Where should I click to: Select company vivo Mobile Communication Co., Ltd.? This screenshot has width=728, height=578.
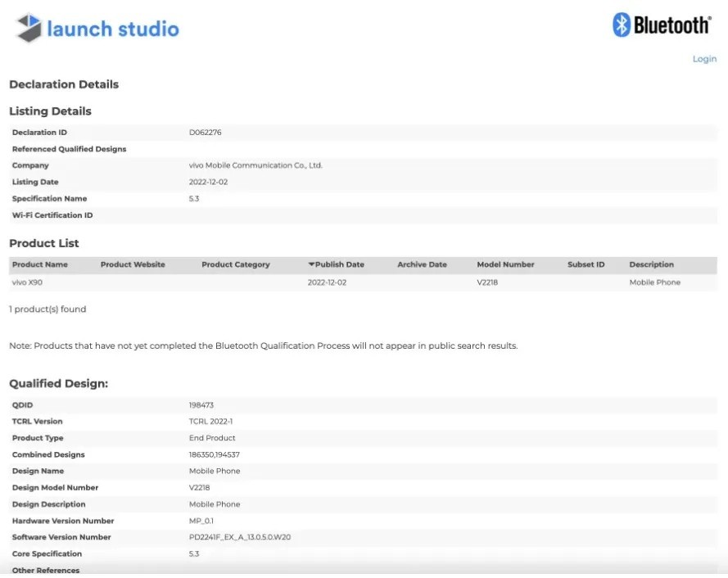[x=255, y=165]
